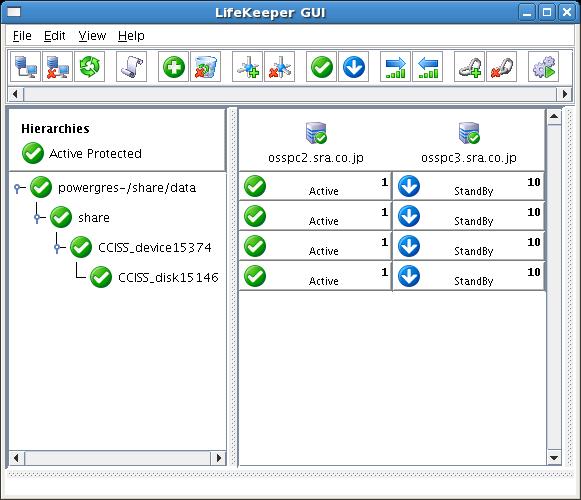Click the Disconnect from server toolbar icon
The image size is (581, 500).
pyautogui.click(x=57, y=67)
